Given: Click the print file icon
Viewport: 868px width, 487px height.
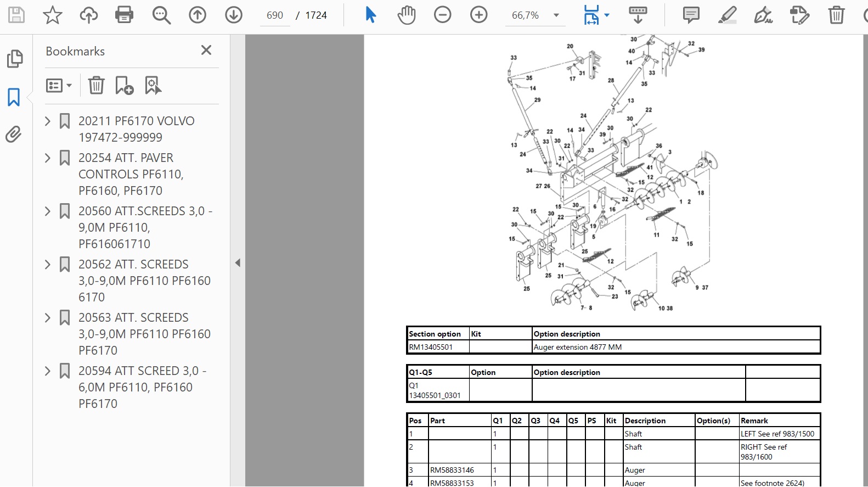Looking at the screenshot, I should point(124,15).
